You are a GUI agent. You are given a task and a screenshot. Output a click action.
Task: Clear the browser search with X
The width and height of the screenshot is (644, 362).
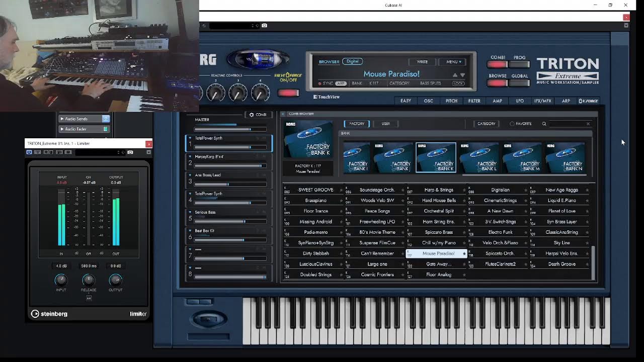pos(588,124)
